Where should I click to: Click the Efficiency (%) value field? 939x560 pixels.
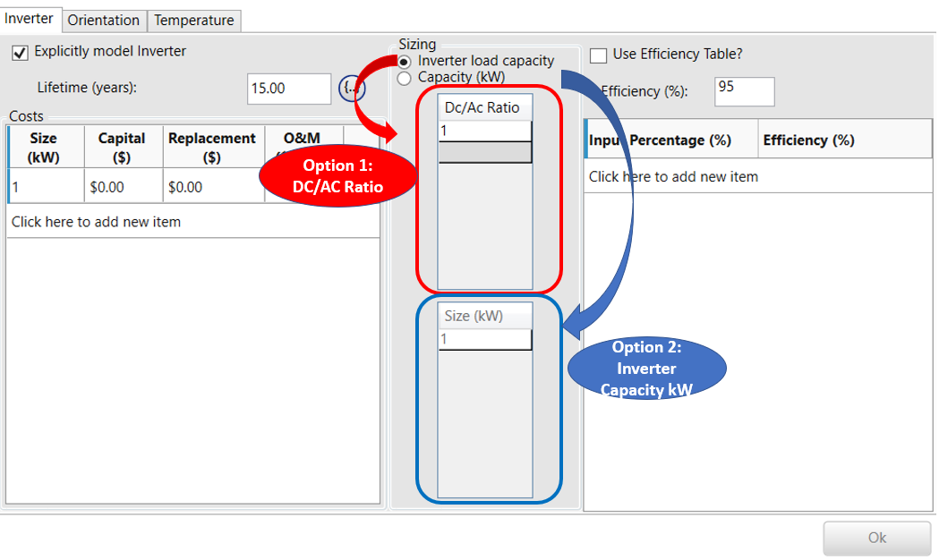tap(744, 91)
